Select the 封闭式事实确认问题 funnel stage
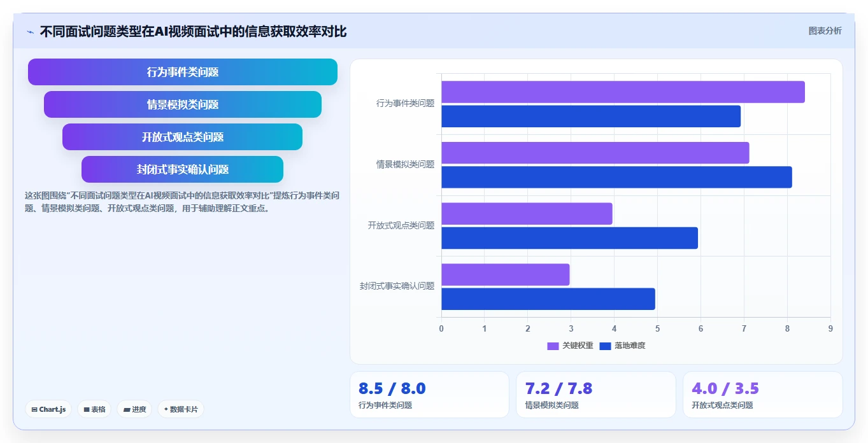Viewport: 868px width, 443px height. [x=183, y=169]
